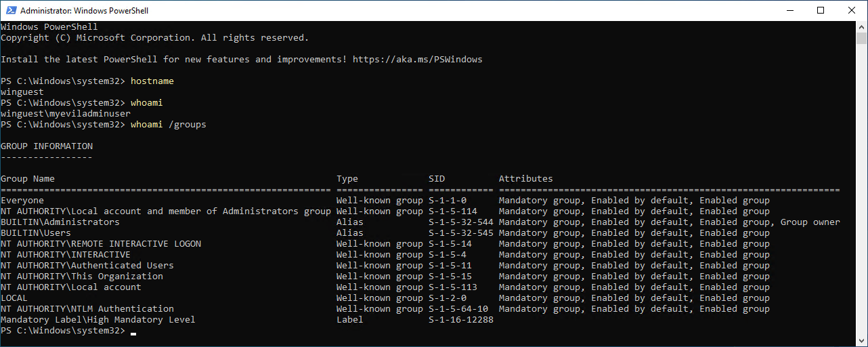Screen dimensions: 868x347
Task: Click the PowerShell icon in title bar
Action: [x=10, y=11]
